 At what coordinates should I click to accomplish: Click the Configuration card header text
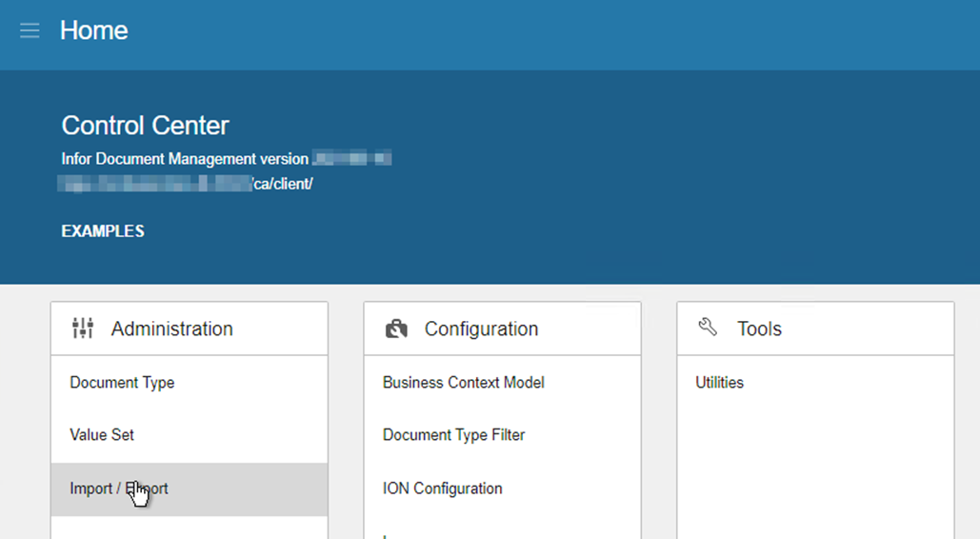481,329
